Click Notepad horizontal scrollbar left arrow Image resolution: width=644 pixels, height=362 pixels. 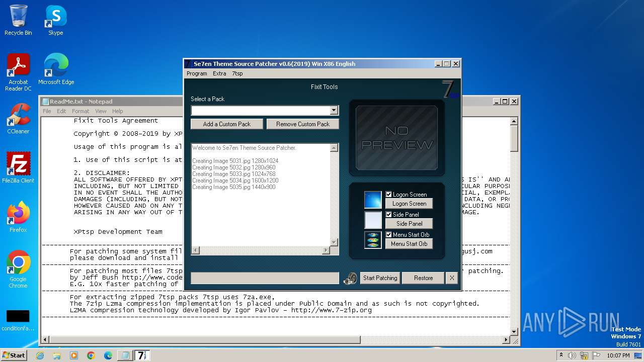[45, 340]
